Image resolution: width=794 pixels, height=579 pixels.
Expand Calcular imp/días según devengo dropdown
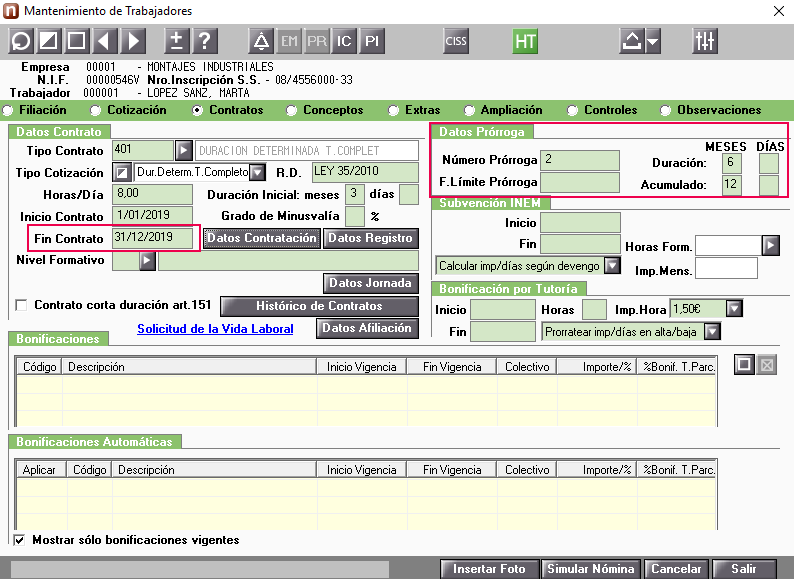click(x=612, y=265)
